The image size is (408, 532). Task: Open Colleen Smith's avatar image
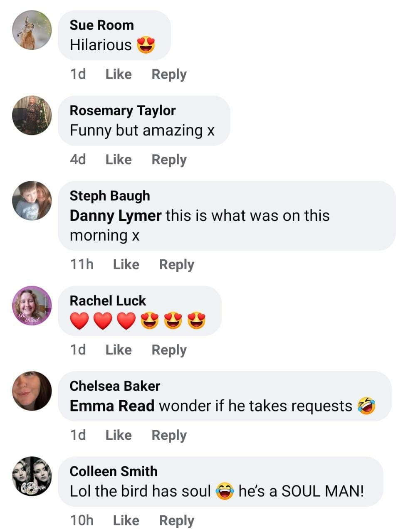pos(32,476)
